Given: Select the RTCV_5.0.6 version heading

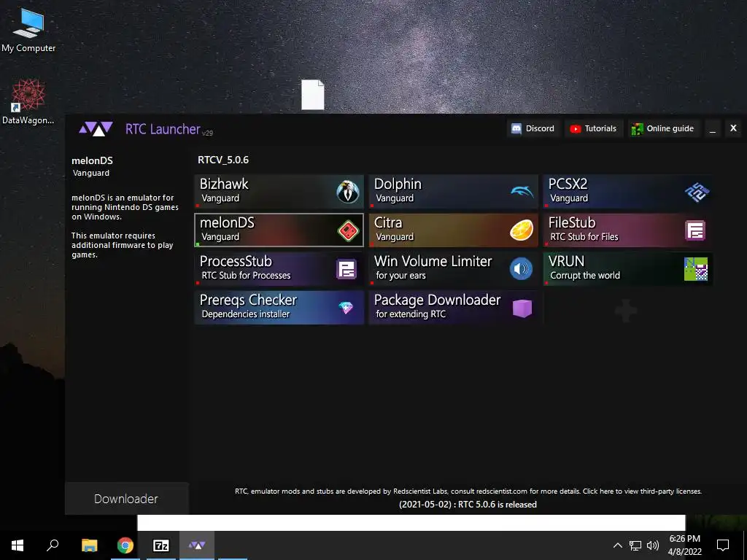Looking at the screenshot, I should 223,160.
